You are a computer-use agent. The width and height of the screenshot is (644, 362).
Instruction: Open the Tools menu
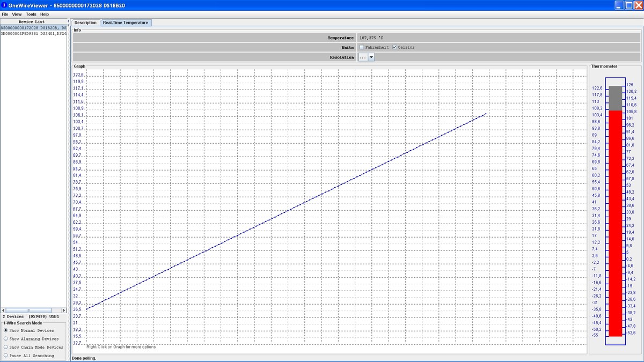click(31, 14)
